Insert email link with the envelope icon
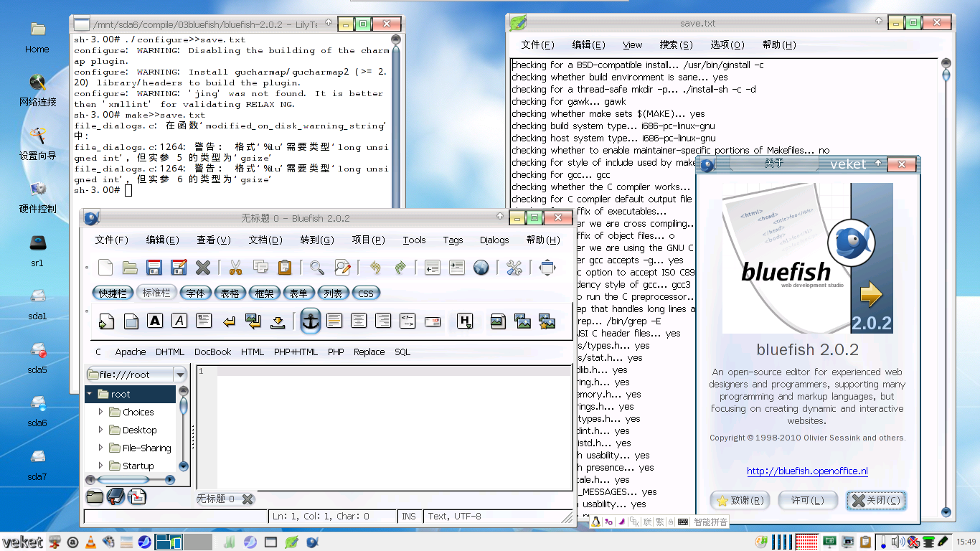The height and width of the screenshot is (551, 980). 432,321
